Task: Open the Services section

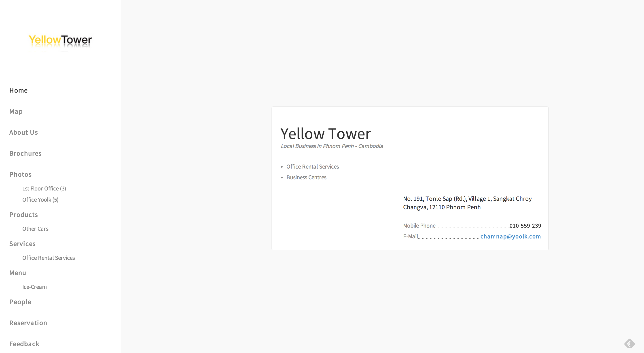Action: pos(23,243)
